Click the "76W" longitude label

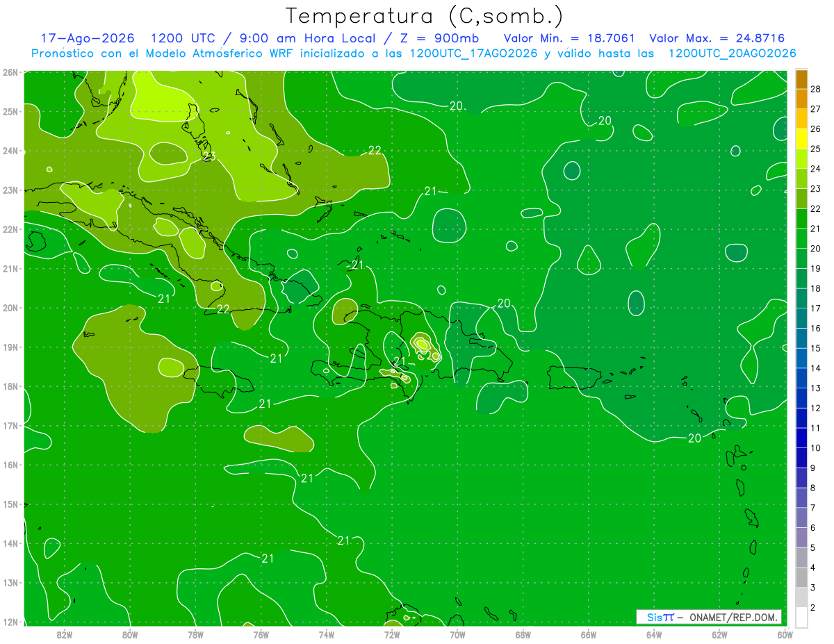tap(261, 634)
